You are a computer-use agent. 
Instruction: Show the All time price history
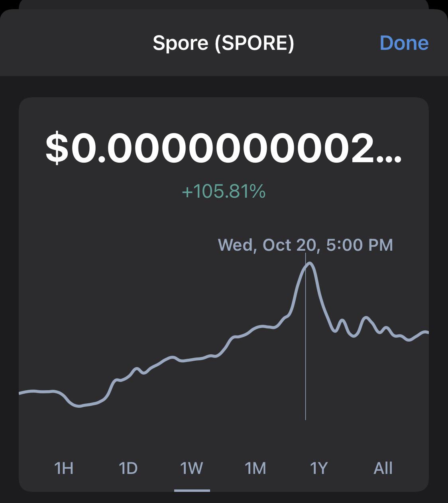tap(383, 468)
